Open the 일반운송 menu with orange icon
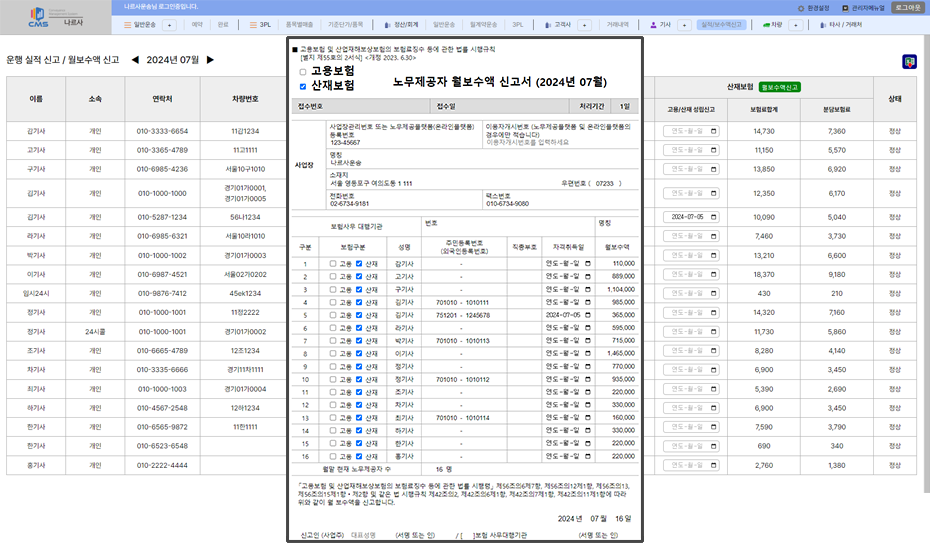Image resolution: width=930 pixels, height=550 pixels. [140, 25]
